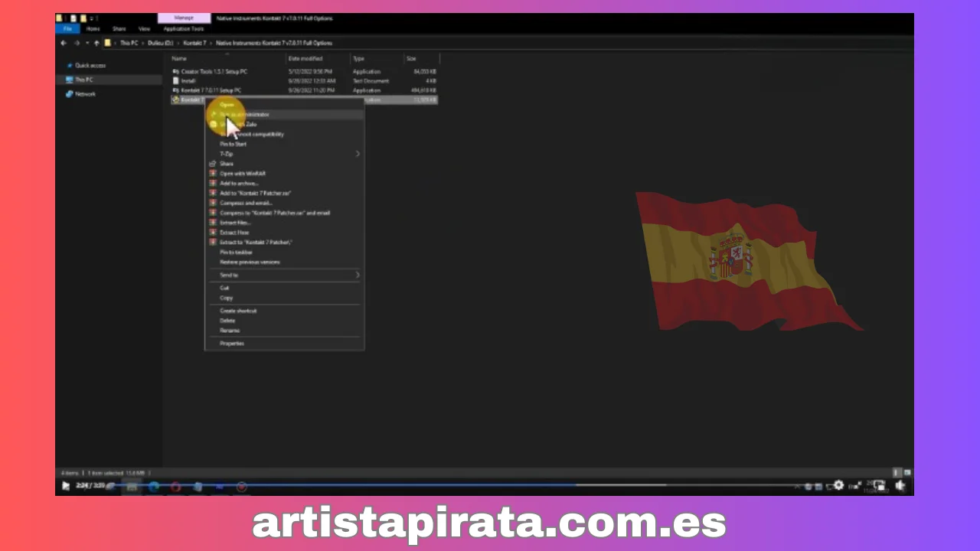Screen dimensions: 980x551
Task: Sort by the Size column header
Action: (411, 58)
